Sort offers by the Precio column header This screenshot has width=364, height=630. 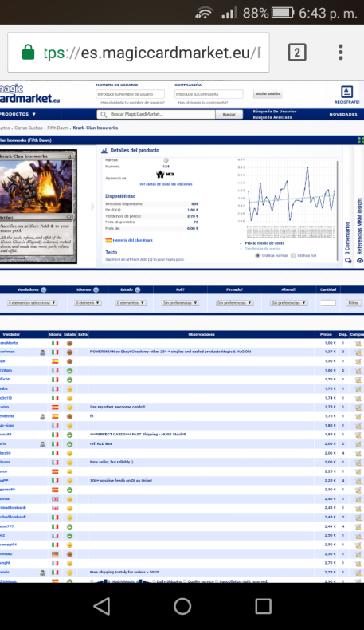click(326, 334)
